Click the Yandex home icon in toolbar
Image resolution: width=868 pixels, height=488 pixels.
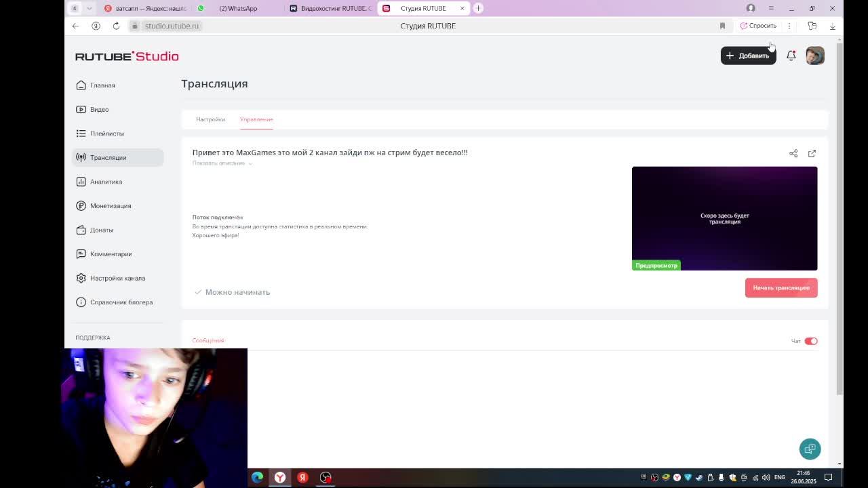96,26
